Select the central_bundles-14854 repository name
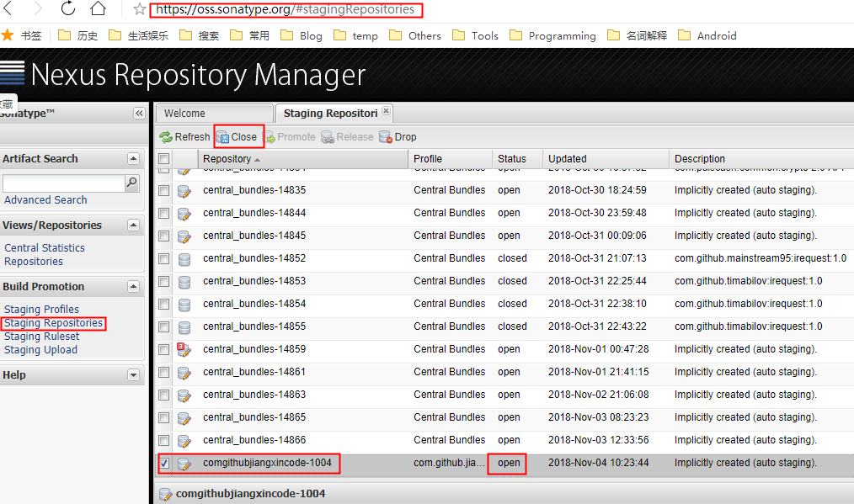 (x=254, y=304)
